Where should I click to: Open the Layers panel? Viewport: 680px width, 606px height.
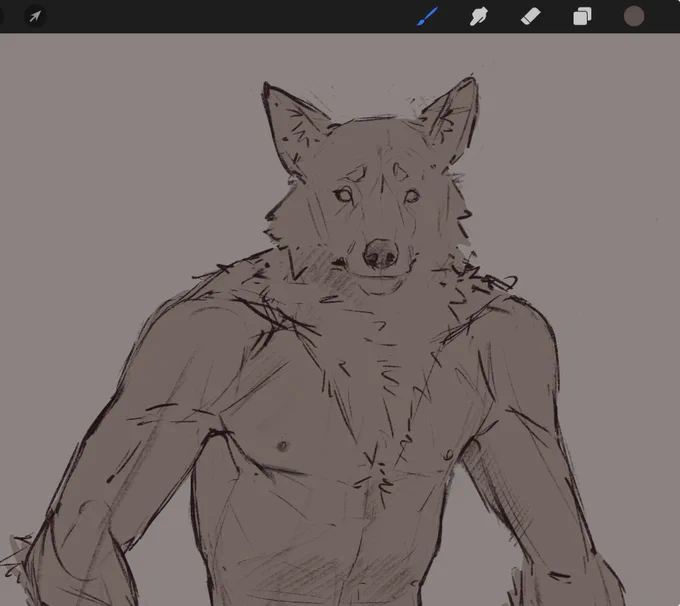click(582, 16)
